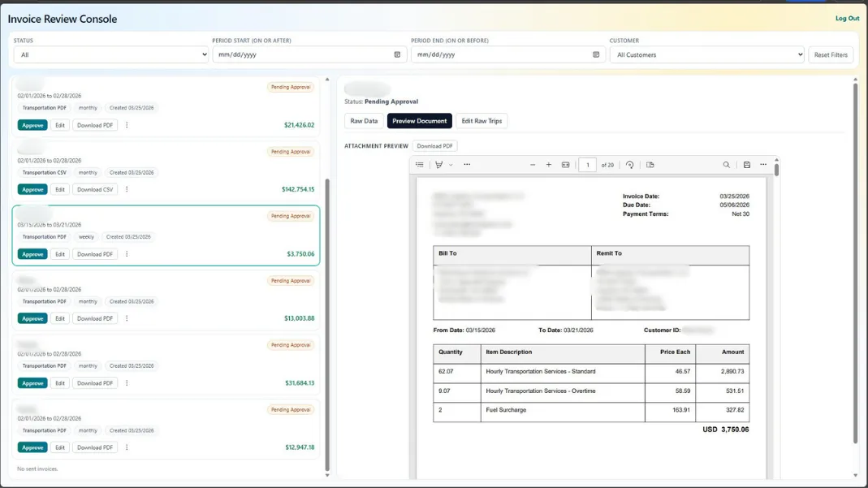
Task: Zoom out of the invoice preview
Action: coord(532,164)
